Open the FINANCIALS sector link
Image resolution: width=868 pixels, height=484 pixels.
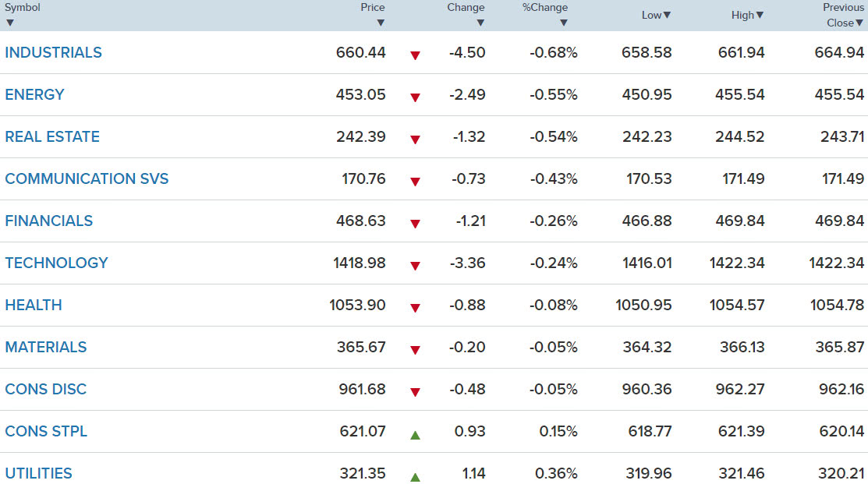48,221
